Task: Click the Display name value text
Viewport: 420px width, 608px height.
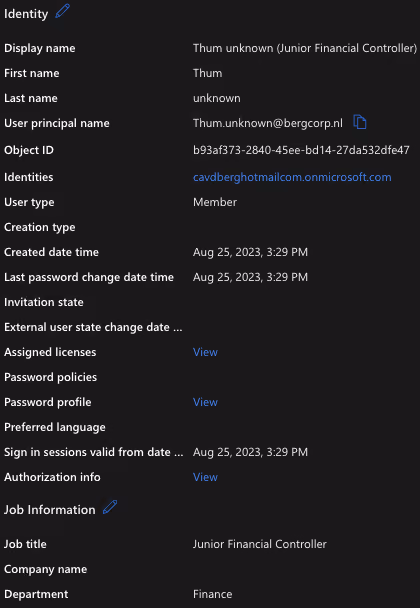Action: pyautogui.click(x=305, y=48)
